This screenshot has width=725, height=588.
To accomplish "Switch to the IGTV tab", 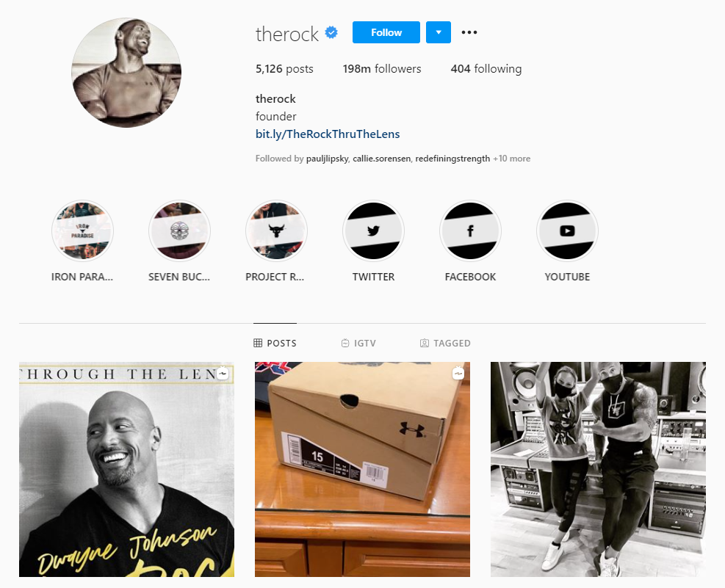I will point(358,344).
